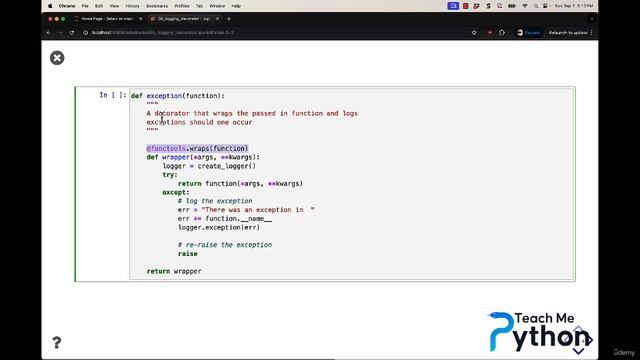Click the 'def wrapper(*args, **kwargs):' line
The width and height of the screenshot is (640, 360).
[x=203, y=157]
